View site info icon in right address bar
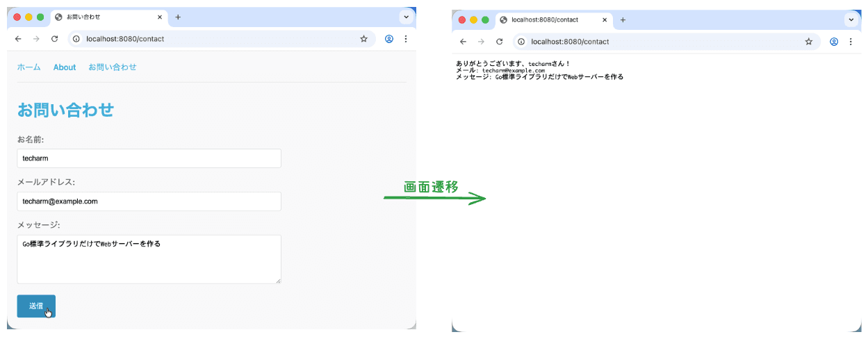 [x=521, y=42]
